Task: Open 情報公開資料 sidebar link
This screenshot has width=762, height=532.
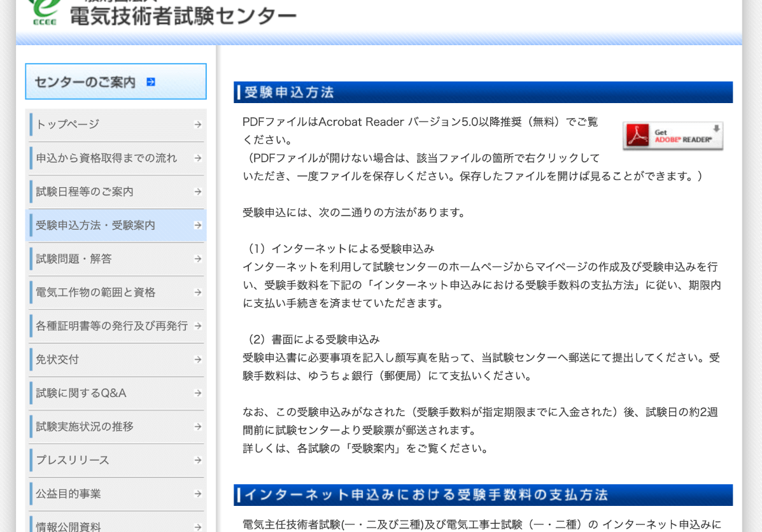Action: pyautogui.click(x=116, y=522)
